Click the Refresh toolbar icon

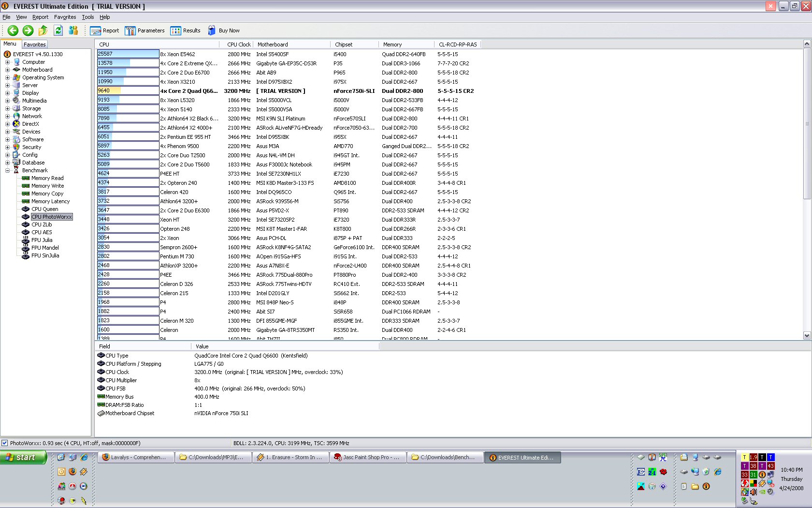pyautogui.click(x=58, y=30)
